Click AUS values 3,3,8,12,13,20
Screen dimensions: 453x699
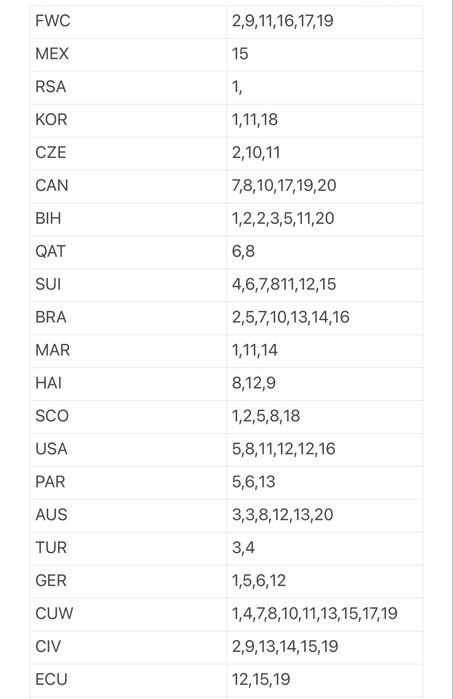pos(325,516)
